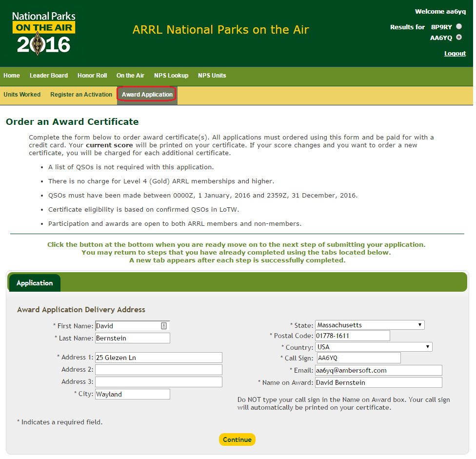Open the Home menu item
Image resolution: width=476 pixels, height=459 pixels.
12,76
